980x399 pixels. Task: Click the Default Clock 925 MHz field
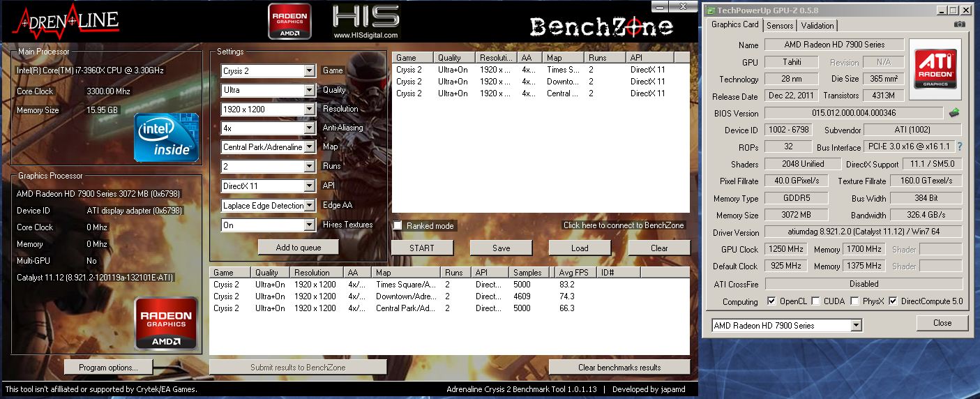(787, 266)
